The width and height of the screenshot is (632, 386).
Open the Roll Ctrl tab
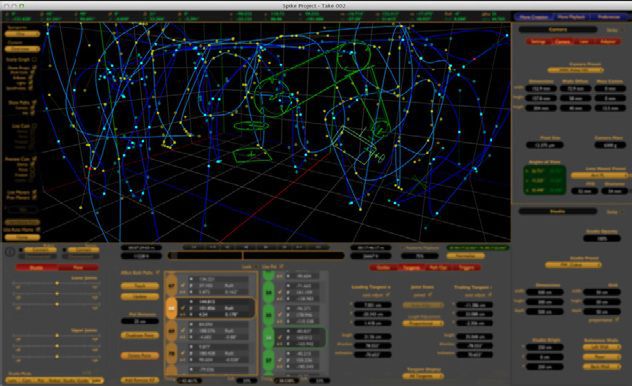click(x=439, y=268)
